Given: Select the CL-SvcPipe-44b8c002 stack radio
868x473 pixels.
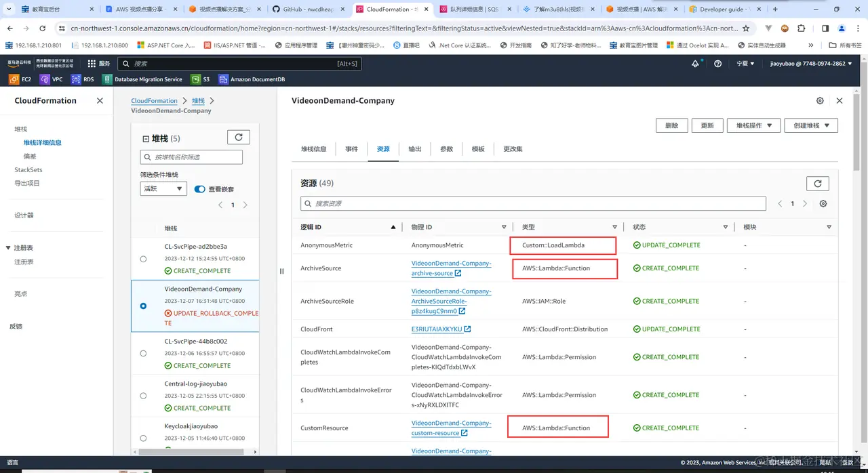Looking at the screenshot, I should (x=143, y=353).
